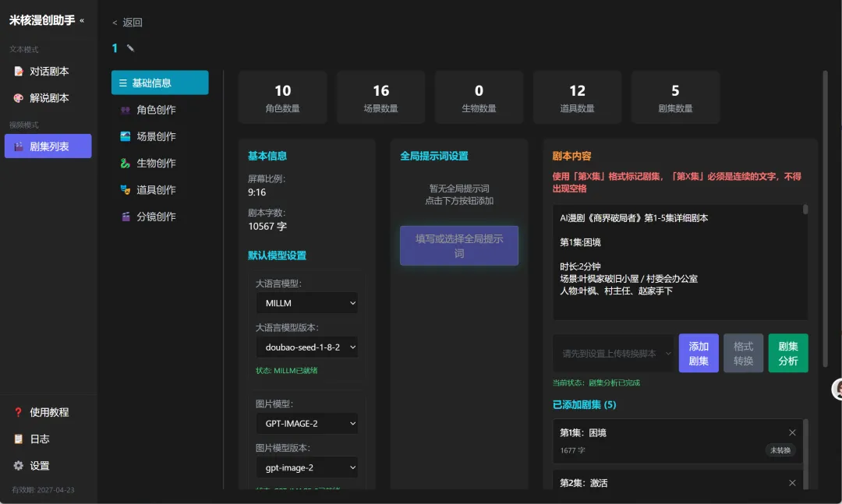Image resolution: width=842 pixels, height=504 pixels.
Task: Click the 米核漫创助手 app title
Action: [x=42, y=20]
